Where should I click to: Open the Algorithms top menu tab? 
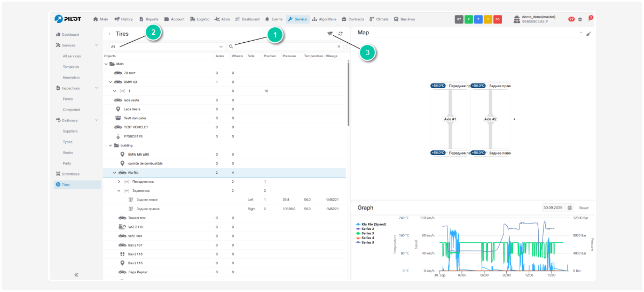tap(325, 19)
